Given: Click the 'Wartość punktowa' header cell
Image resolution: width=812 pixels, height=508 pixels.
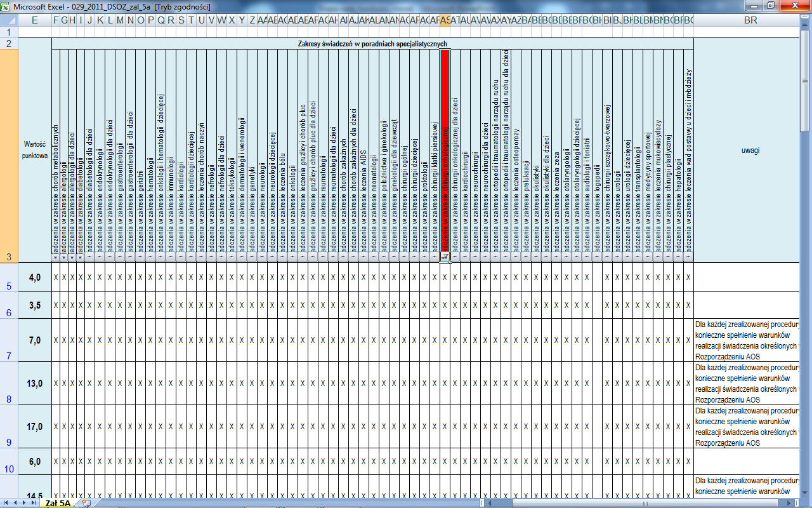Looking at the screenshot, I should click(35, 149).
